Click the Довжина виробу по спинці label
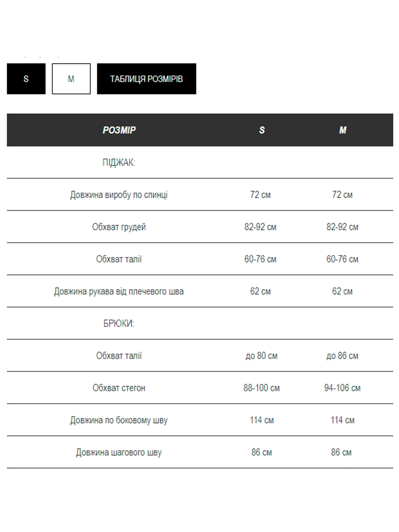 [x=119, y=195]
